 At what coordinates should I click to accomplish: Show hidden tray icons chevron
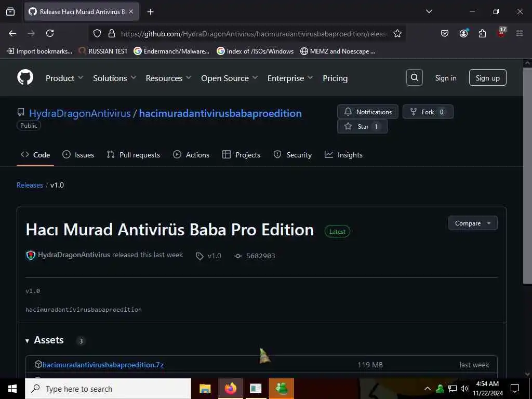(428, 389)
